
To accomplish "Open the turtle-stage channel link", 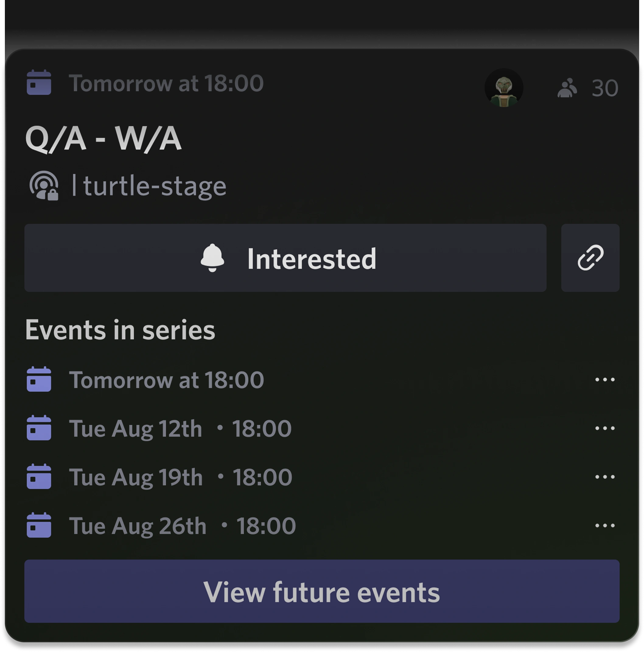I will [154, 186].
